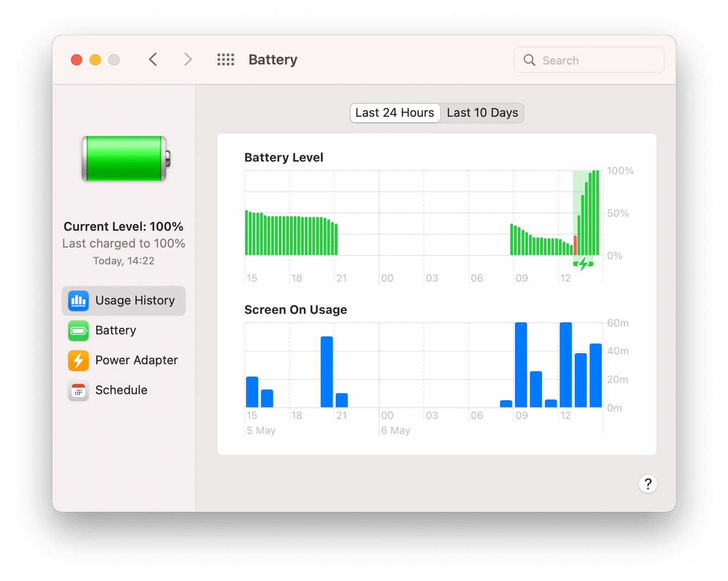
Task: Click the green battery graphic
Action: 124,159
